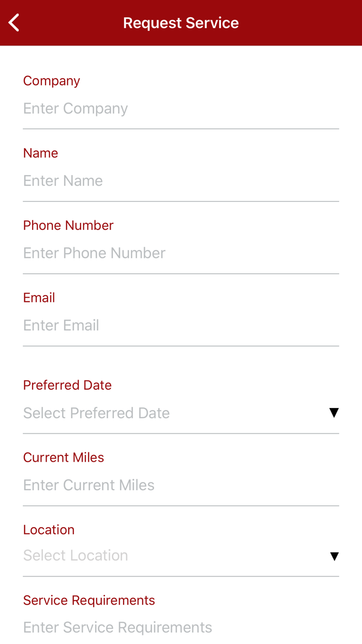
Task: Click the red Service Requirements label
Action: [89, 601]
